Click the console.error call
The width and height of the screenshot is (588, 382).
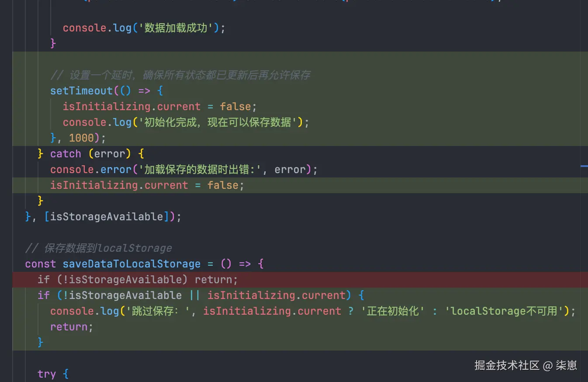tap(91, 170)
